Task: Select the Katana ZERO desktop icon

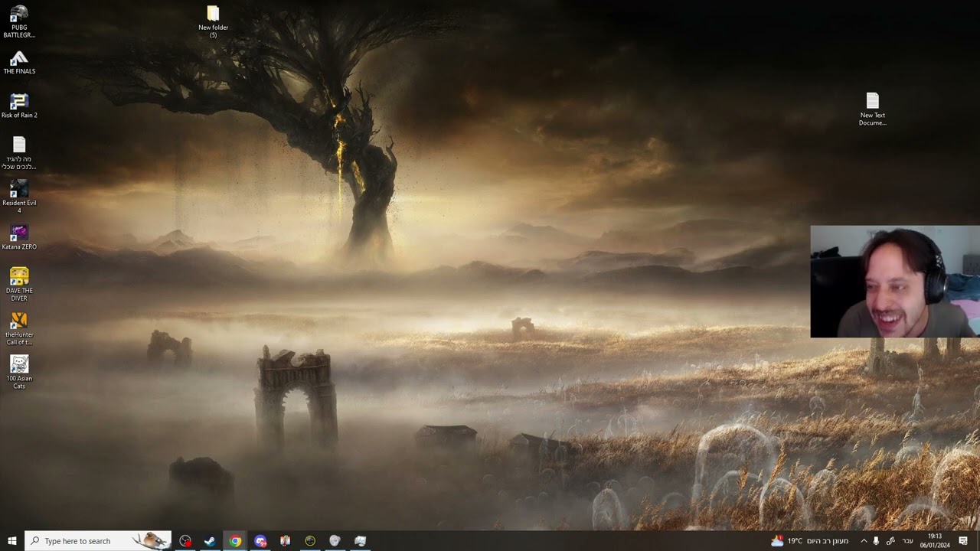Action: pyautogui.click(x=19, y=237)
